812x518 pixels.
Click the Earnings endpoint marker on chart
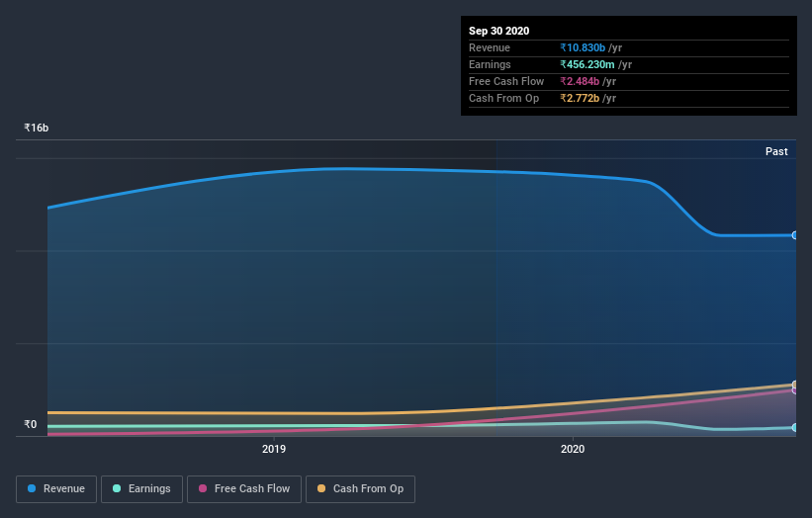pos(795,427)
